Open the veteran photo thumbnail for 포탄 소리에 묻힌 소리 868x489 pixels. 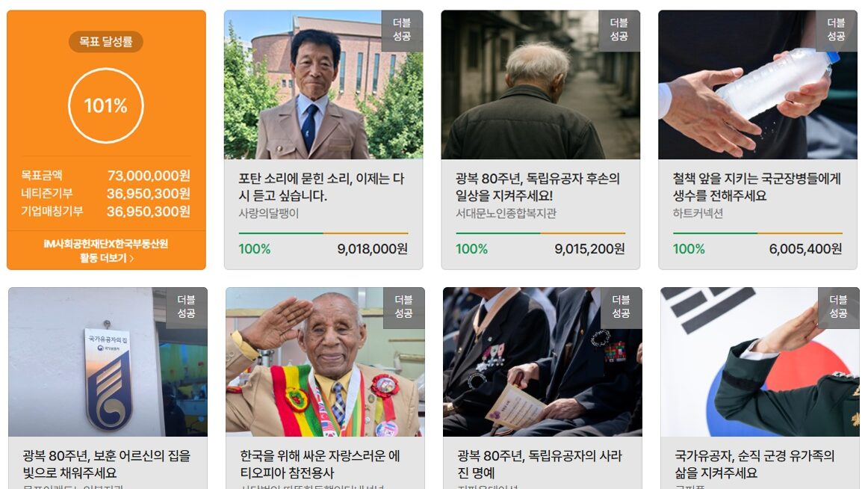[x=323, y=84]
